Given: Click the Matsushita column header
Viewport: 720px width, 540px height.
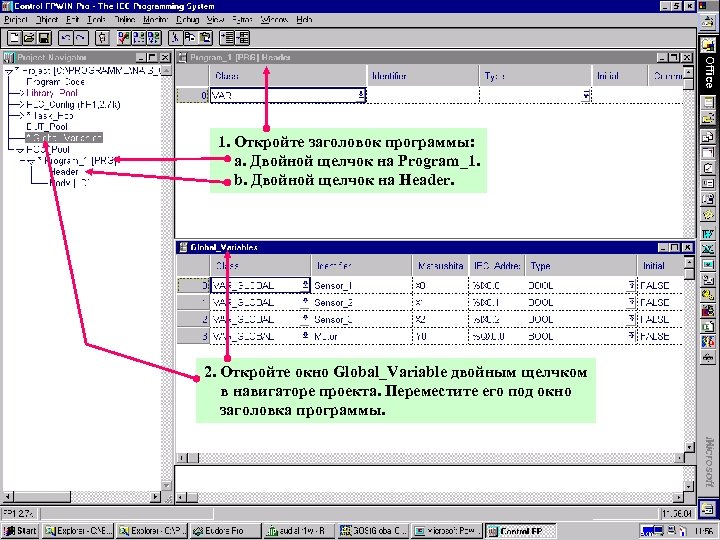Looking at the screenshot, I should [x=440, y=265].
